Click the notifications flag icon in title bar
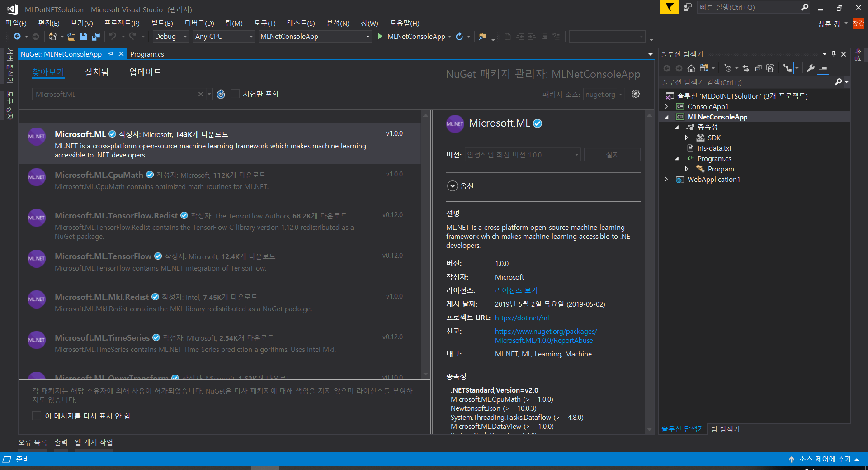The width and height of the screenshot is (868, 470). tap(670, 7)
